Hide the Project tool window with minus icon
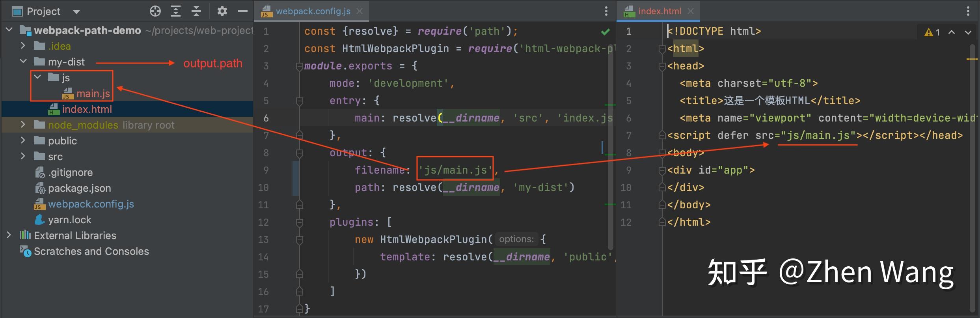980x318 pixels. pyautogui.click(x=243, y=11)
